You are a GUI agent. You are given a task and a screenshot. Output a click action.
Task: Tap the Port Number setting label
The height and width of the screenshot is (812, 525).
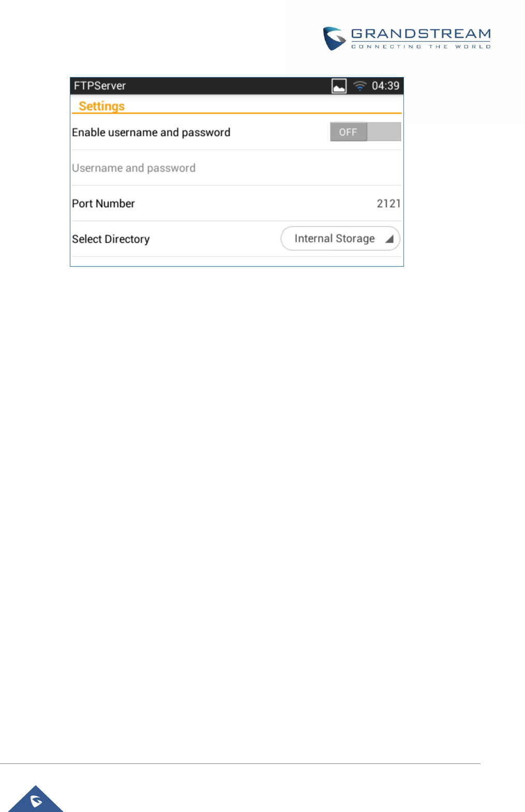[x=103, y=204]
